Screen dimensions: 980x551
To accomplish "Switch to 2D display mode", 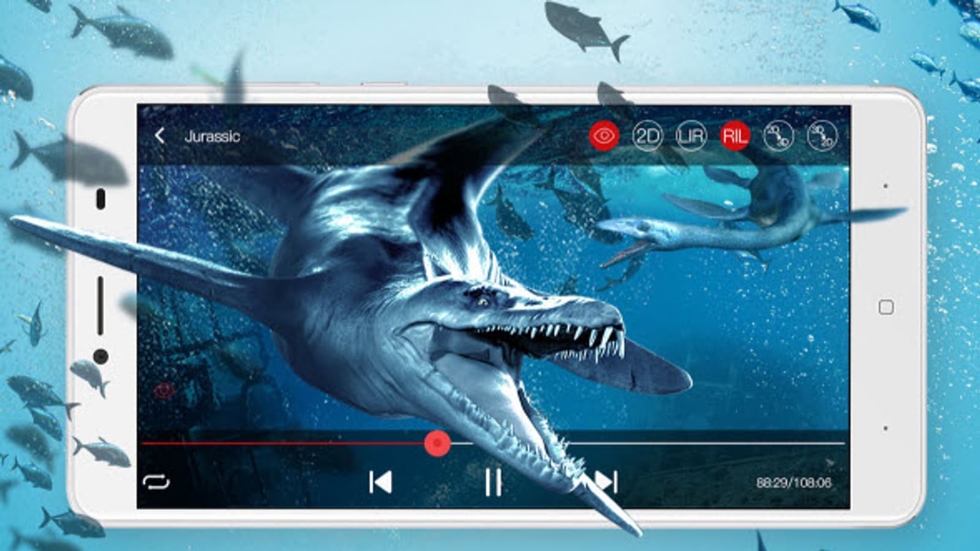I will tap(647, 135).
